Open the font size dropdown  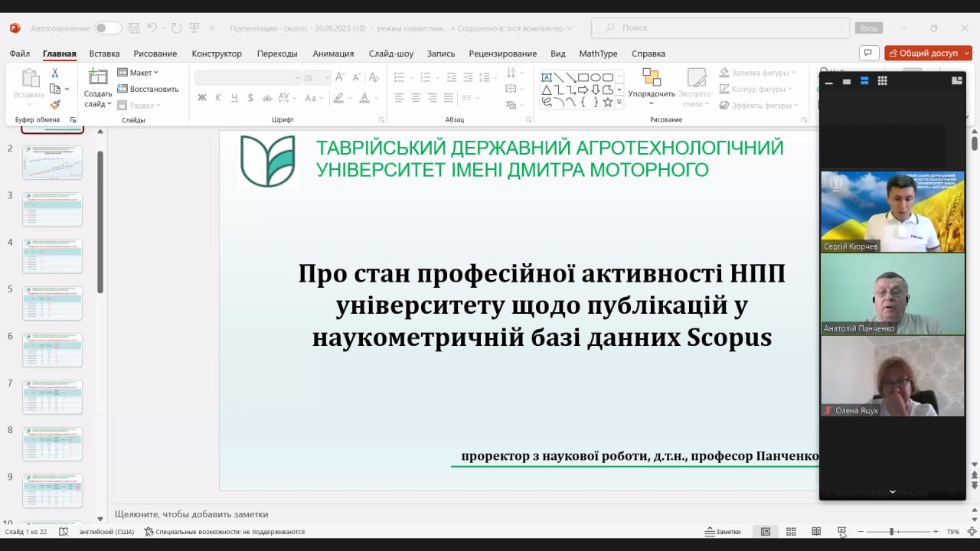327,78
